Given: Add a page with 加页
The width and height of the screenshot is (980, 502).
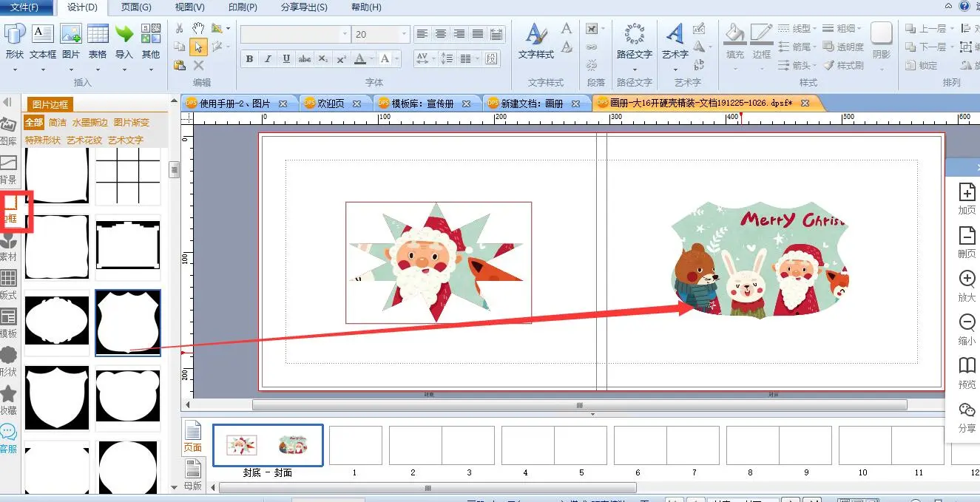Looking at the screenshot, I should (x=967, y=198).
